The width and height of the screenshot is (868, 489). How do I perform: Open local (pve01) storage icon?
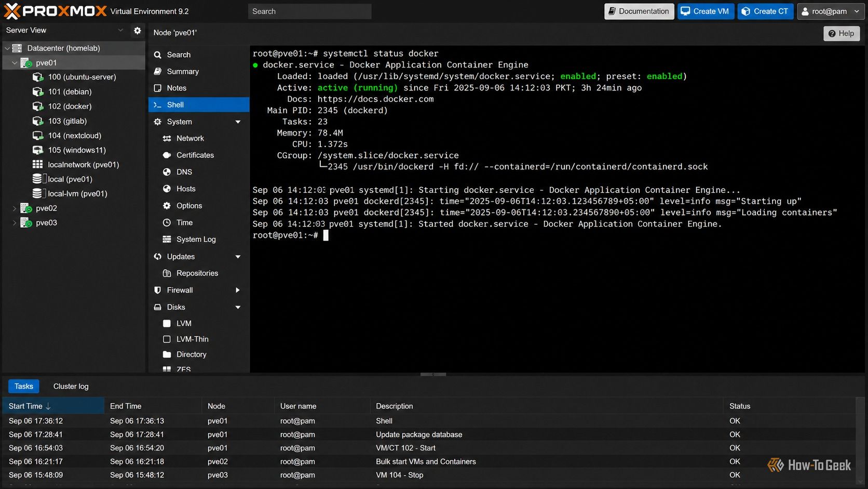(x=39, y=179)
